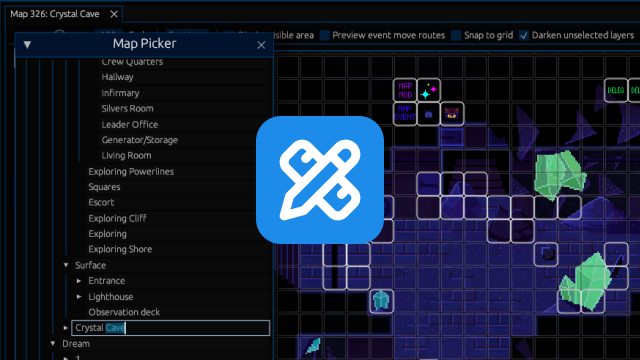Select the Surface folder label
Viewport: 640px width, 360px height.
[91, 265]
